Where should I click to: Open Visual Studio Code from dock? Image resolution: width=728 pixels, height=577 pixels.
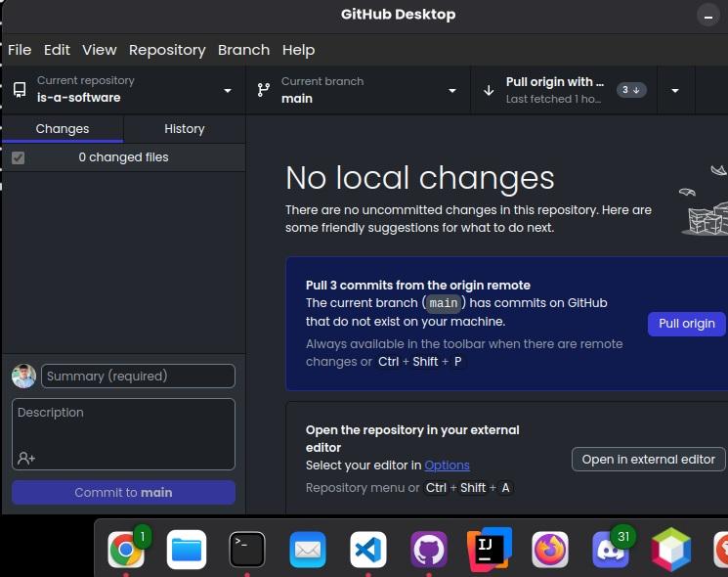point(368,550)
